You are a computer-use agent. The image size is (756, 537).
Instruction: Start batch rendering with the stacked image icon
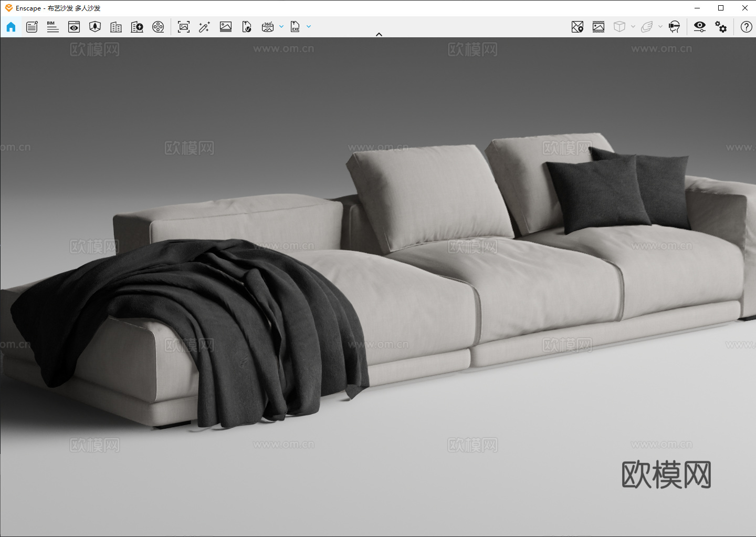coord(226,27)
